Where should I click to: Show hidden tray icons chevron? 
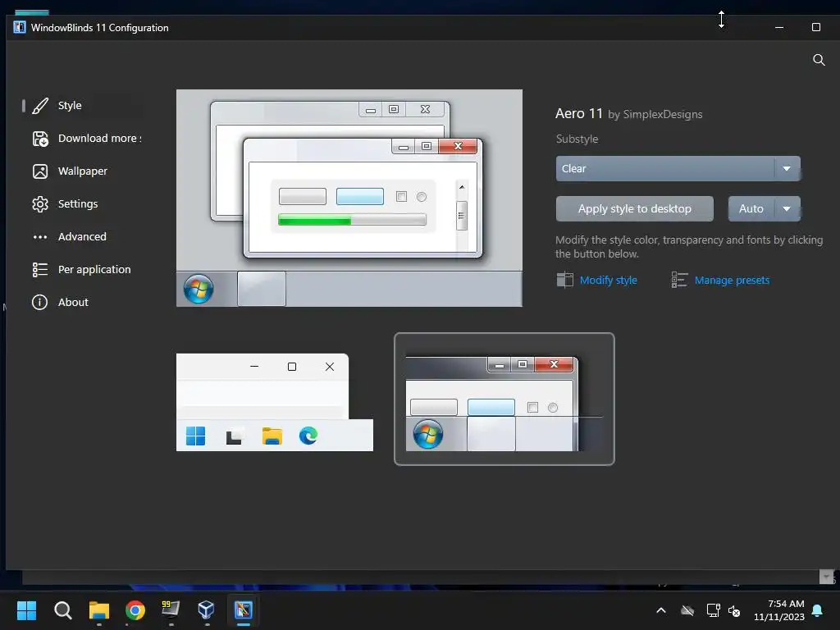click(x=661, y=610)
